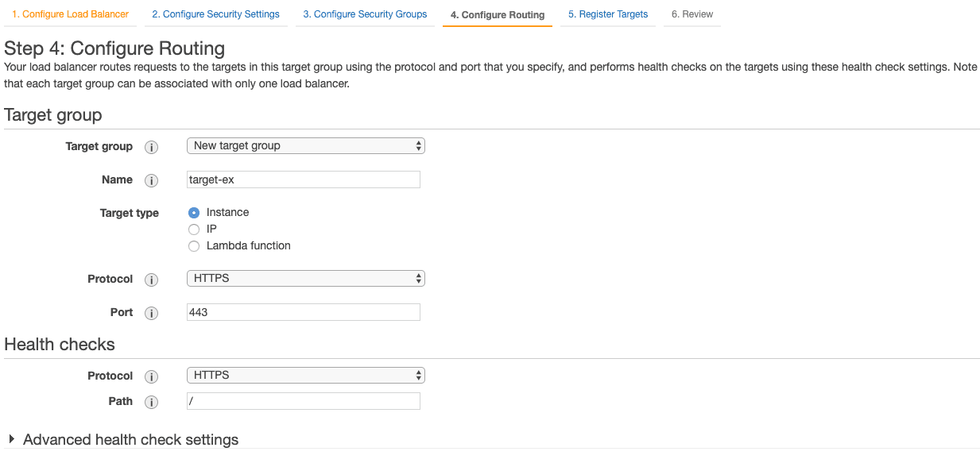The width and height of the screenshot is (980, 463).
Task: Click the info icon next to Target group
Action: tap(151, 147)
